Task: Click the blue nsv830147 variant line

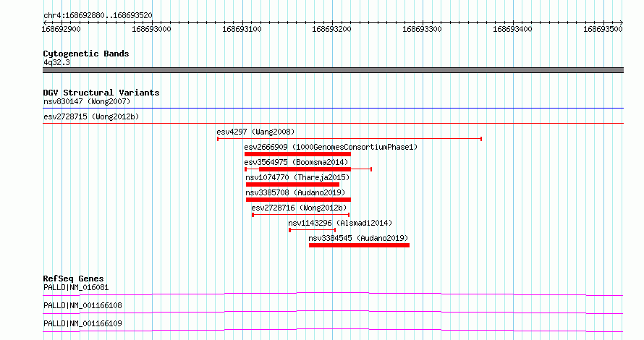Action: click(333, 109)
